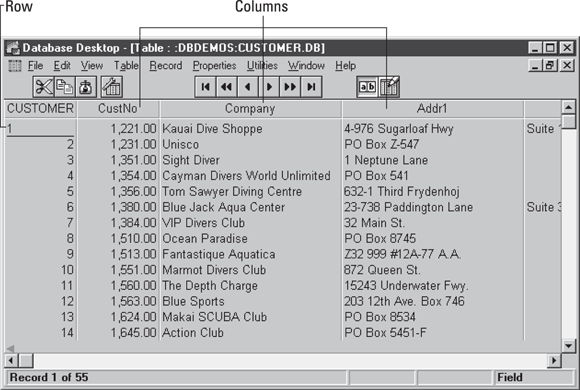This screenshot has width=580, height=390.
Task: Click the Paste toolbar icon
Action: click(x=86, y=87)
